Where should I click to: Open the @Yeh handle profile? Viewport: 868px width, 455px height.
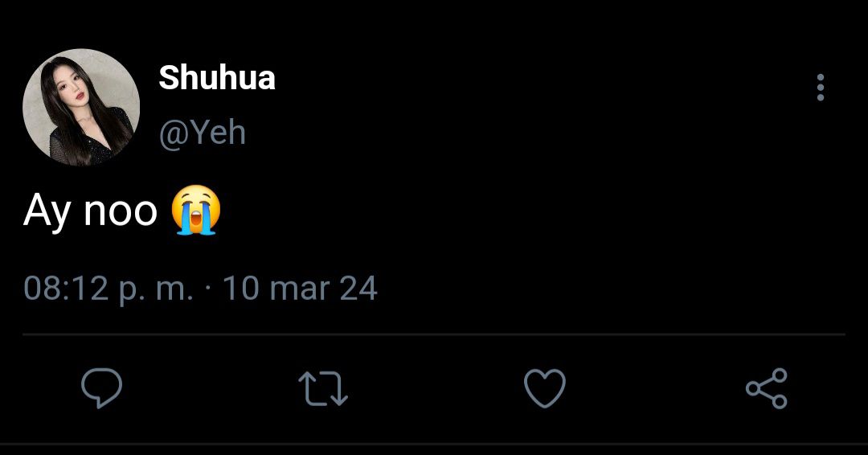click(x=202, y=133)
